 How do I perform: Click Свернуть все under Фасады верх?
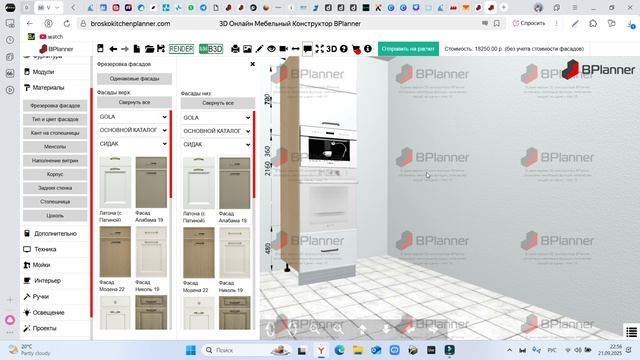point(134,102)
